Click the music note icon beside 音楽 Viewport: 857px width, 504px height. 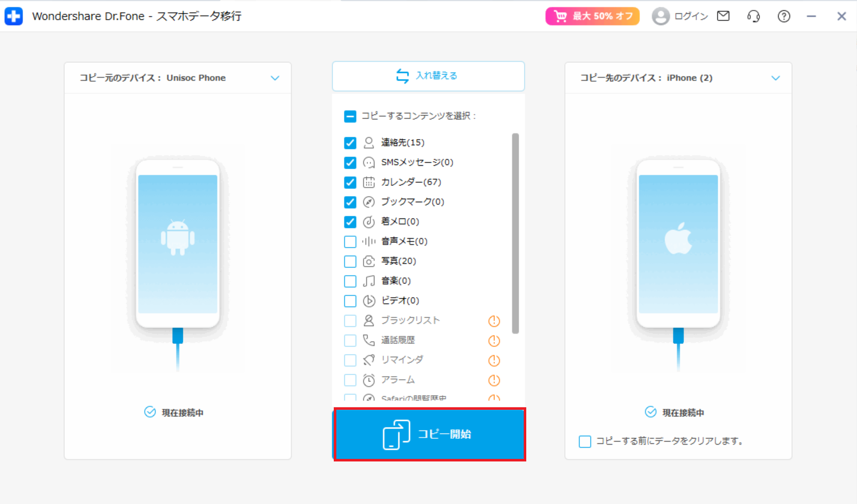(x=369, y=281)
